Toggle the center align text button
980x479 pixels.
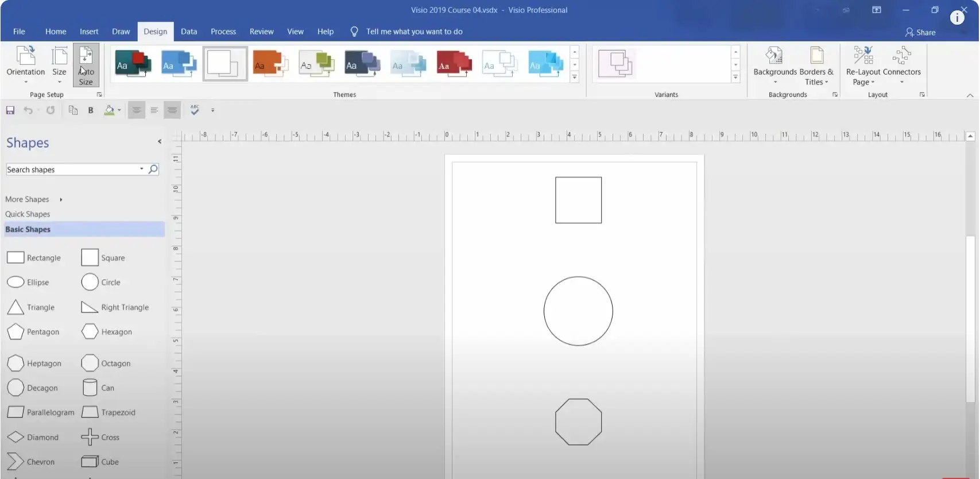(136, 110)
